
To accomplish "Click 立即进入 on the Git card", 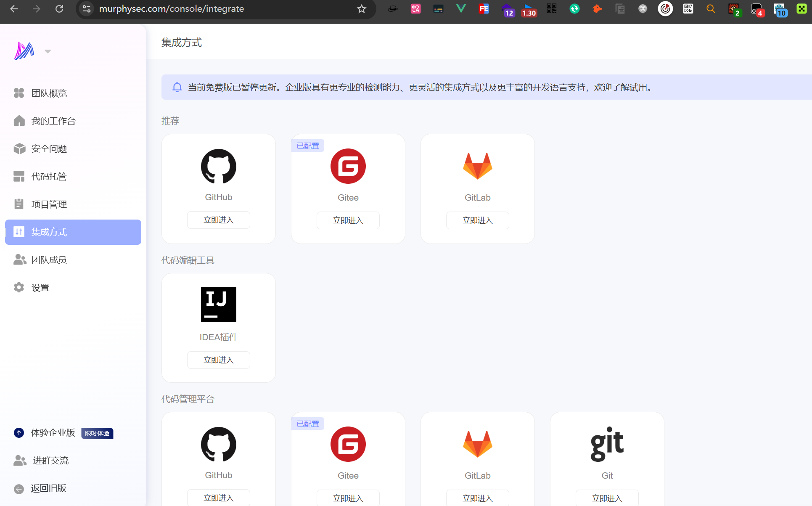I will pyautogui.click(x=607, y=498).
